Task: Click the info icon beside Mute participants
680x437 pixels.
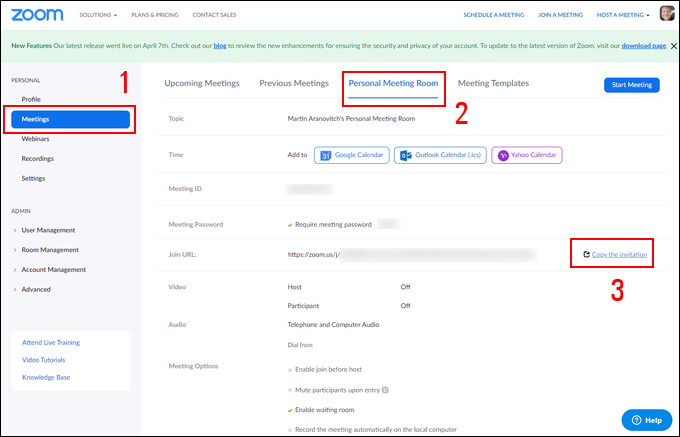Action: [x=385, y=390]
